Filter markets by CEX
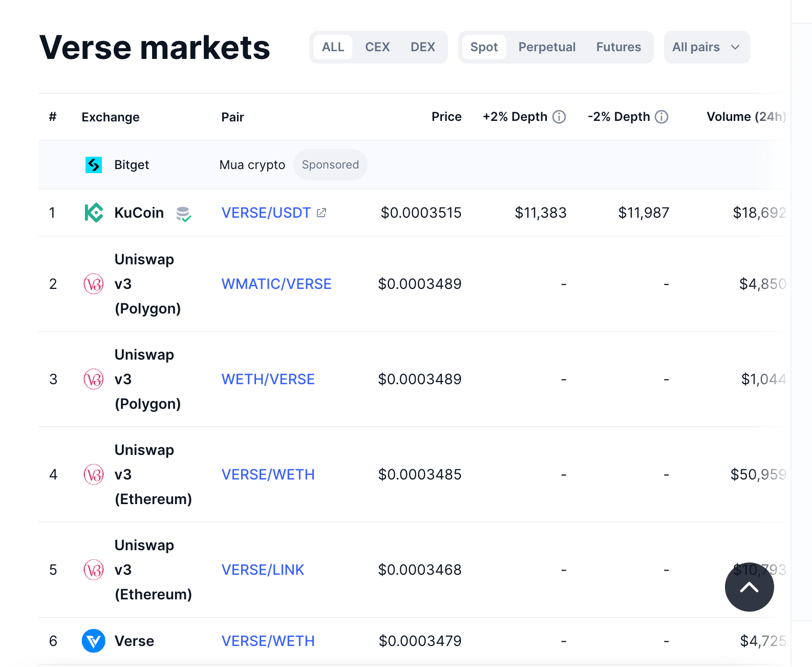This screenshot has width=812, height=667. click(377, 47)
